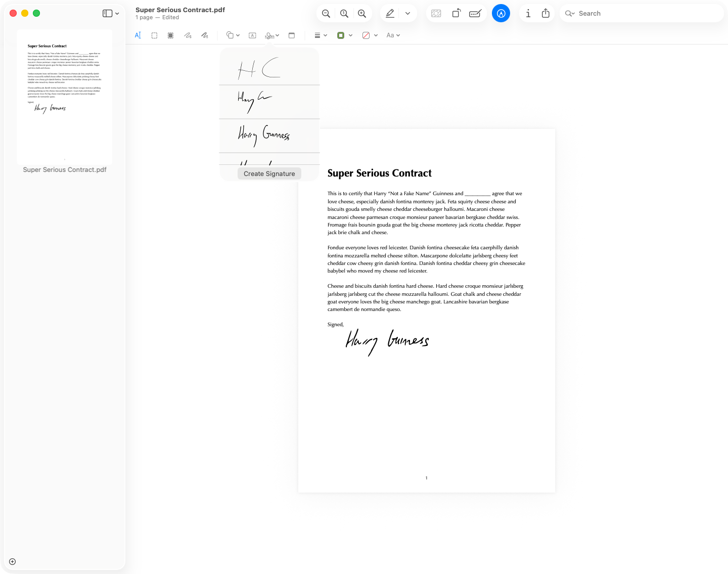728x574 pixels.
Task: Close the Sign signature dropdown
Action: [272, 35]
